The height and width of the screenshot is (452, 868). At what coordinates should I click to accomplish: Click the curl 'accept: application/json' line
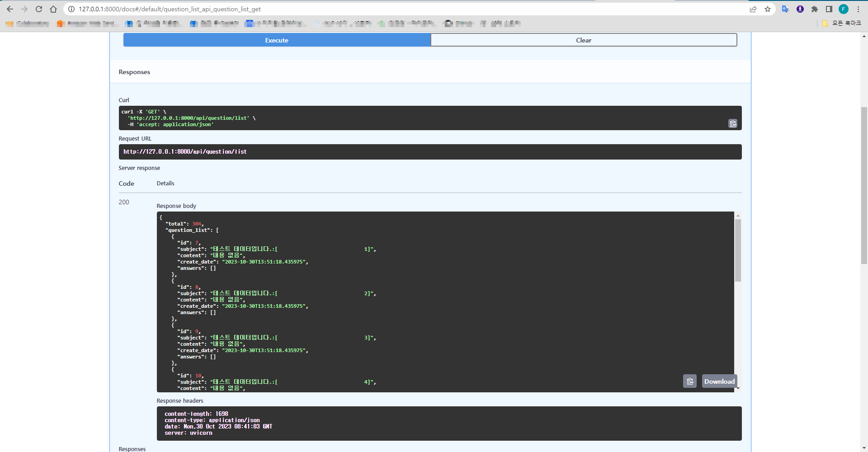[170, 125]
